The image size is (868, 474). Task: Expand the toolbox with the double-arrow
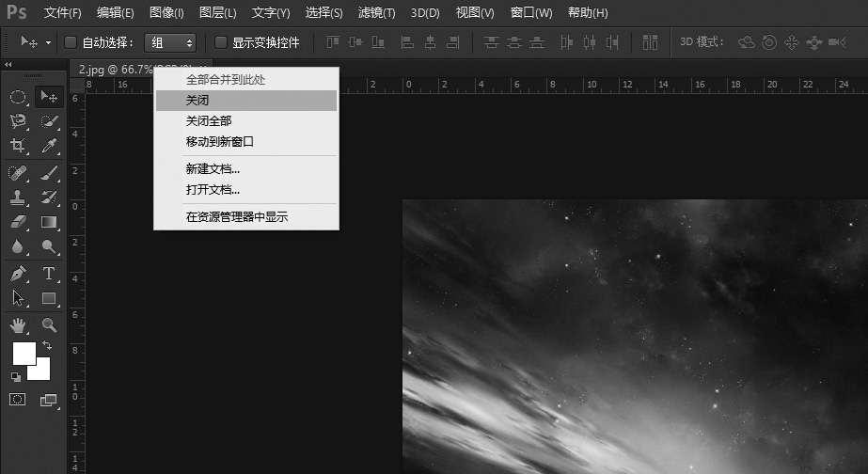coord(8,65)
